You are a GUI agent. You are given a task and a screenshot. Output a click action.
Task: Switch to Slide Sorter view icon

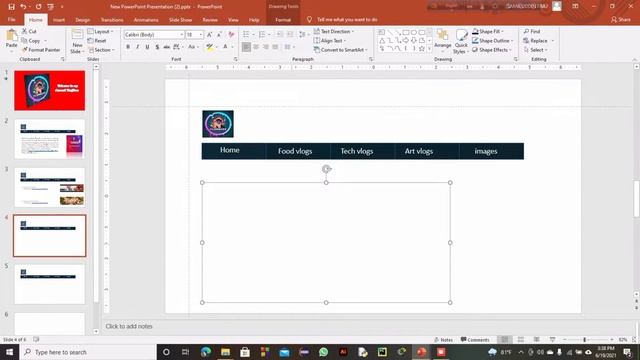tap(521, 340)
